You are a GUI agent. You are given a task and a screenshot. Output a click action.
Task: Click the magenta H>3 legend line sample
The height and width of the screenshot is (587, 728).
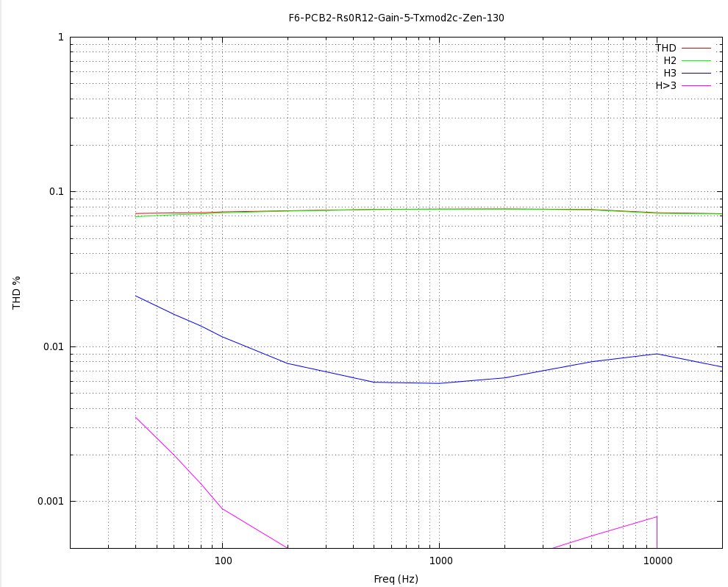(696, 86)
